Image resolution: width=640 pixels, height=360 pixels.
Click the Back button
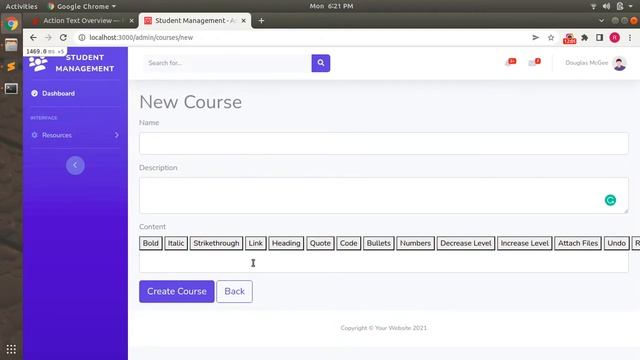coord(234,291)
